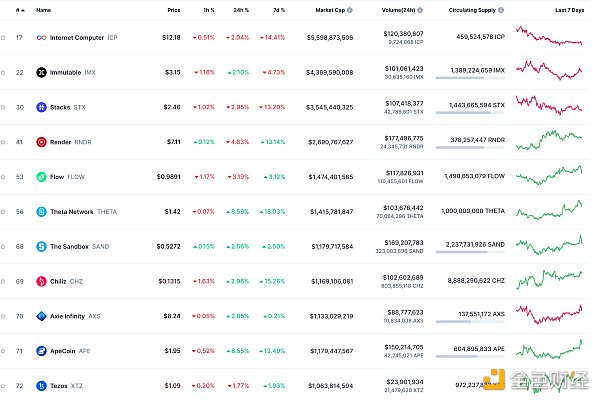Viewport: 600px width, 401px height.
Task: Click the Internet Computer coin logo
Action: click(x=41, y=37)
